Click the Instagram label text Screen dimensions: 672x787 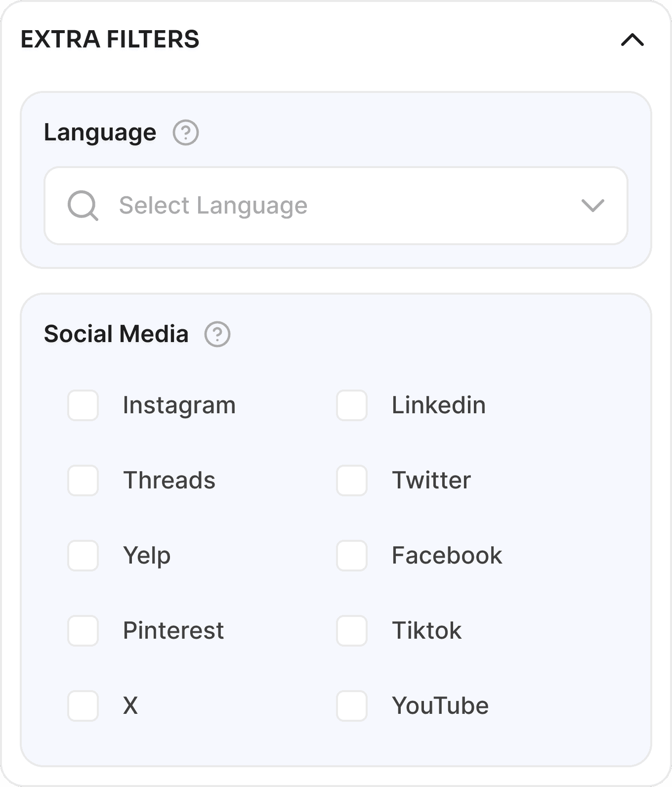coord(179,405)
